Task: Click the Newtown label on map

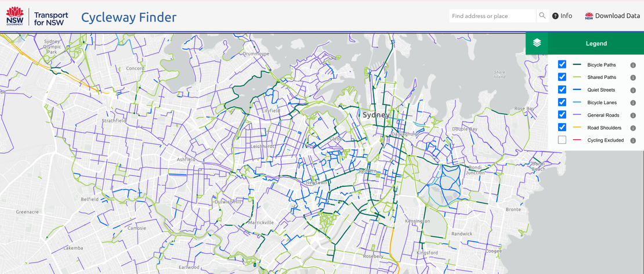Action: coord(316,182)
